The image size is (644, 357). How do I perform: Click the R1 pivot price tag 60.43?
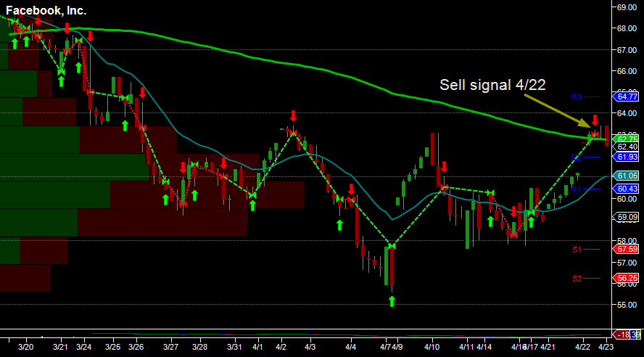click(626, 189)
